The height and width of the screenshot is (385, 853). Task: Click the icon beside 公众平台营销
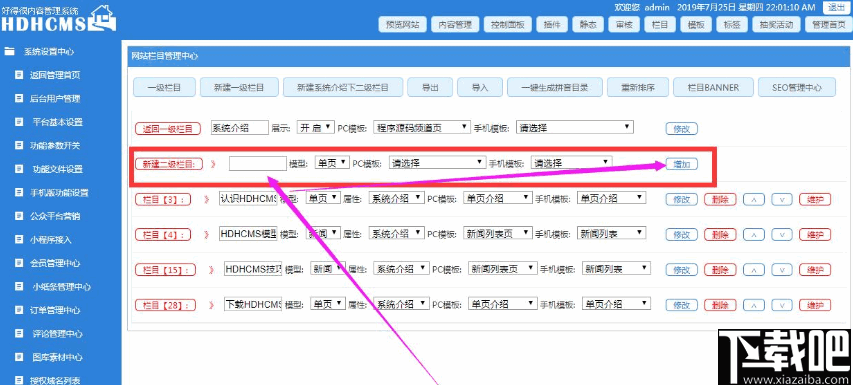click(19, 216)
